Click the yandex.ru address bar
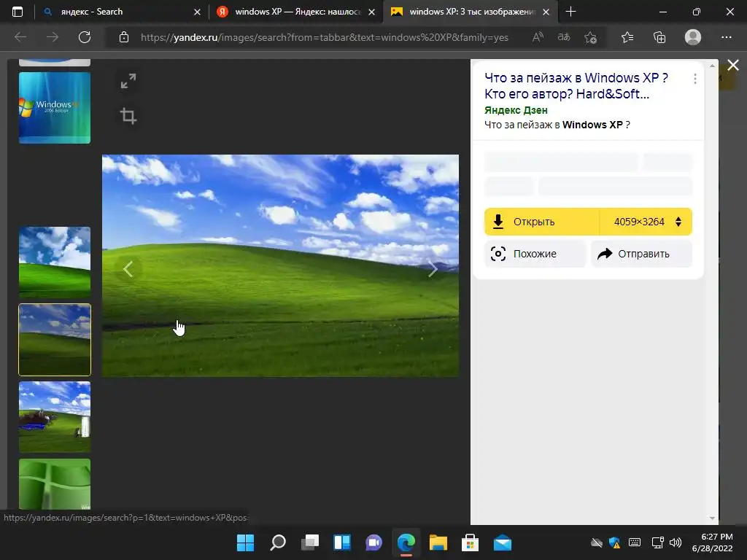Image resolution: width=747 pixels, height=560 pixels. pos(325,37)
